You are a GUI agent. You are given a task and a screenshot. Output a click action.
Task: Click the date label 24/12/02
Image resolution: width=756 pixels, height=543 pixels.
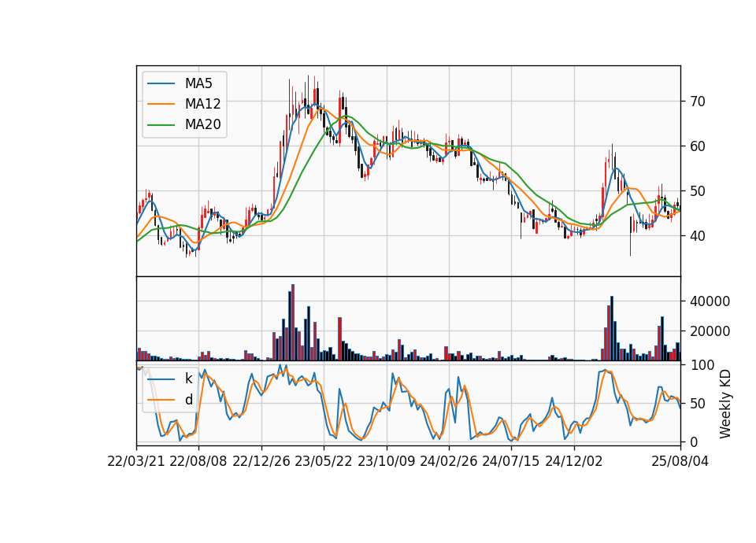(x=574, y=461)
